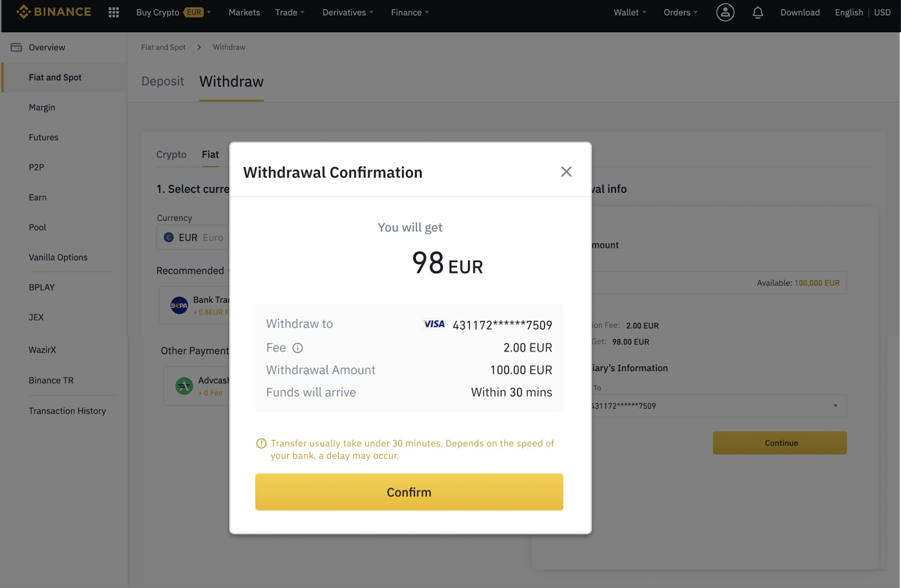Open the user profile icon
901x588 pixels.
(725, 12)
